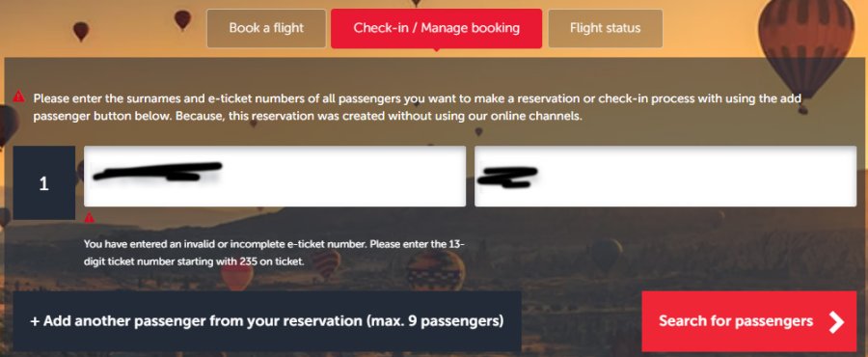Click the Search for passengers button
Image resolution: width=868 pixels, height=357 pixels.
pyautogui.click(x=749, y=321)
